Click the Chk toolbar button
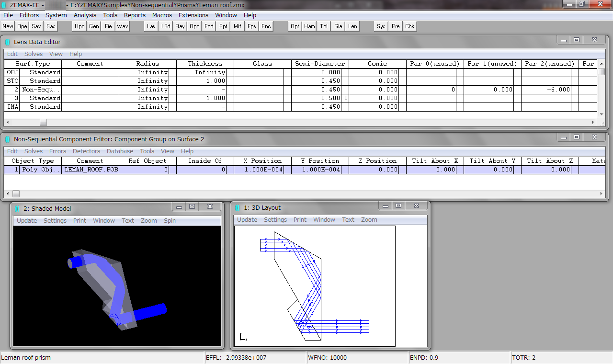This screenshot has width=613, height=364. pos(410,26)
